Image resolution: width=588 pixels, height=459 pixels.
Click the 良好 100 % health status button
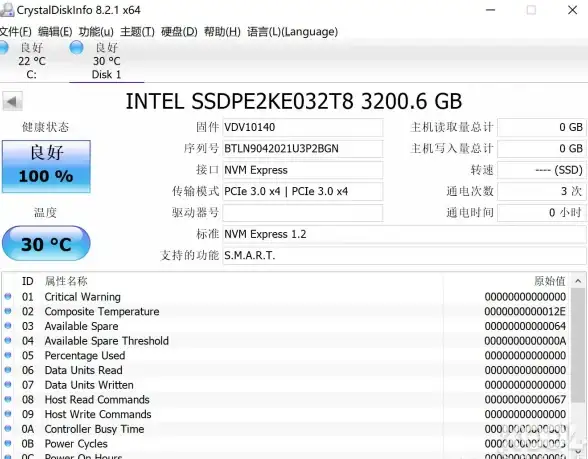pyautogui.click(x=46, y=166)
